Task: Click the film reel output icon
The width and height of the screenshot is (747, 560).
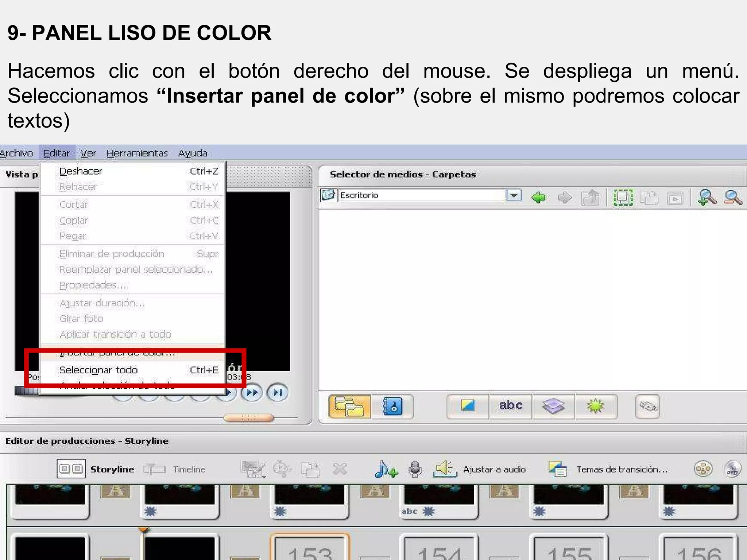Action: point(703,469)
